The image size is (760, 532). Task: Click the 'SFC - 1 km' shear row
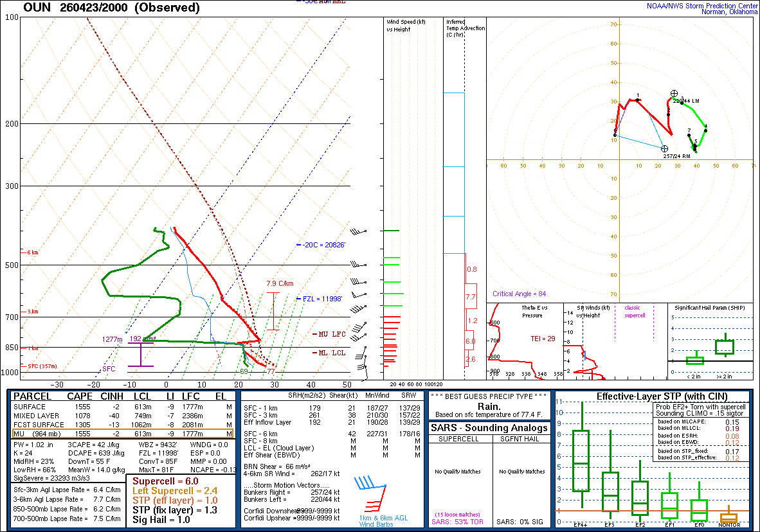click(332, 408)
